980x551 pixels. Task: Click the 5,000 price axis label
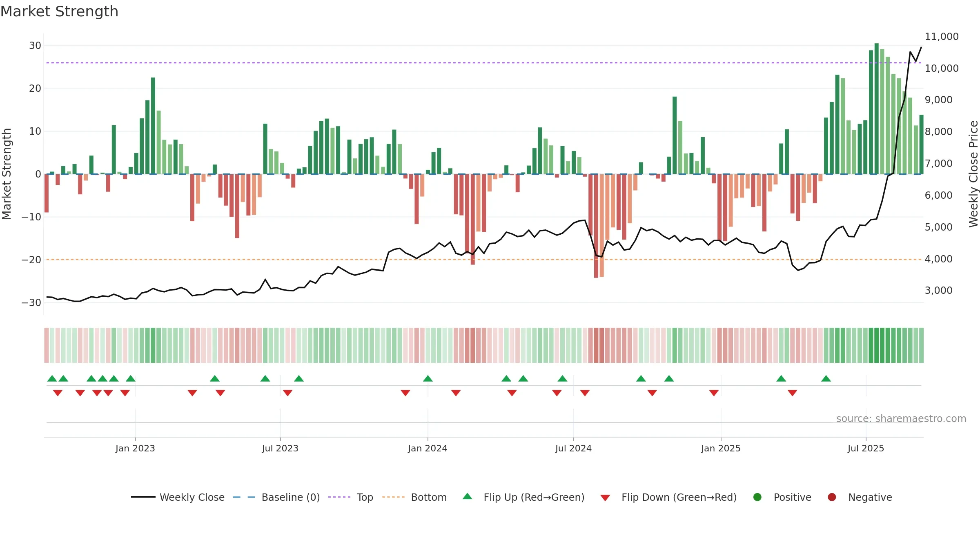pyautogui.click(x=938, y=227)
